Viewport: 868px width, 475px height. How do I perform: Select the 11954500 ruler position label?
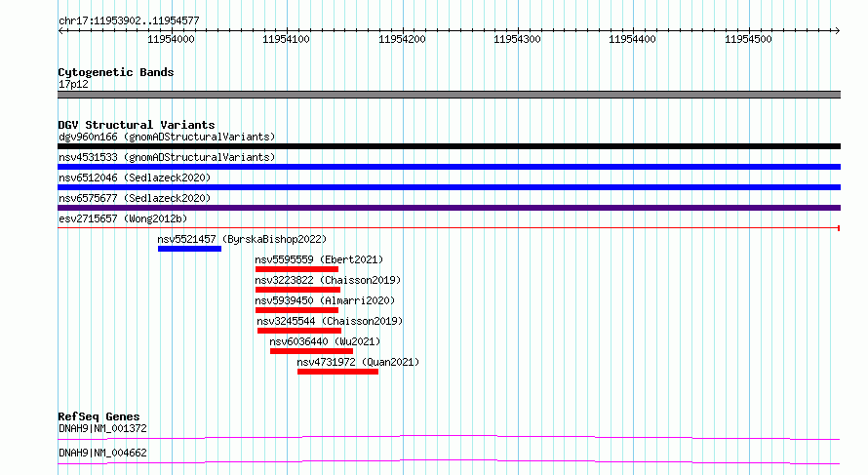pos(748,39)
